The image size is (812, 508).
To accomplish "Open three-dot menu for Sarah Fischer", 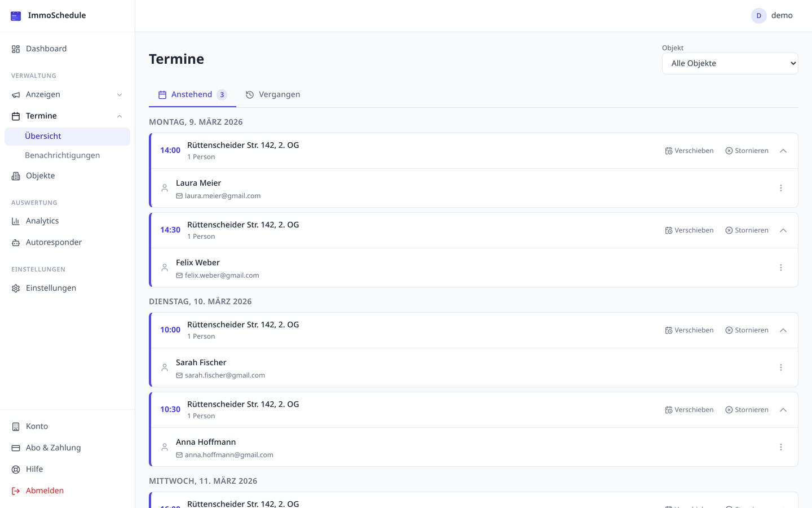I will coord(780,367).
